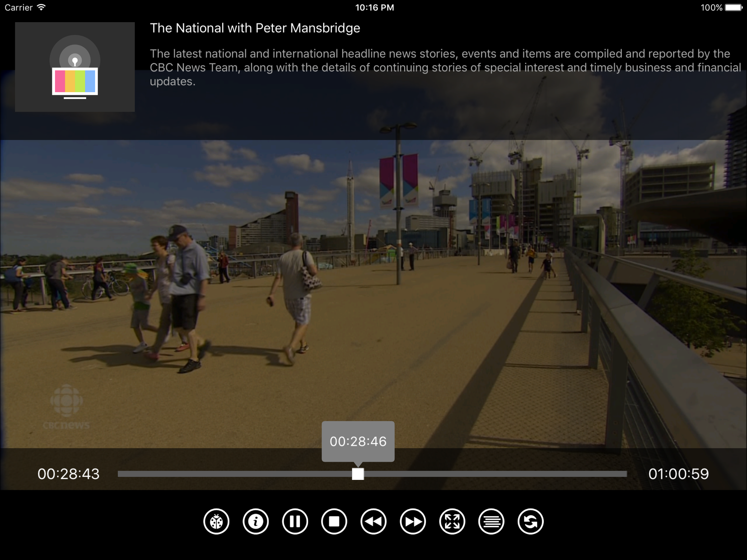The image size is (747, 560).
Task: Tap the battery indicator icon
Action: tap(734, 7)
